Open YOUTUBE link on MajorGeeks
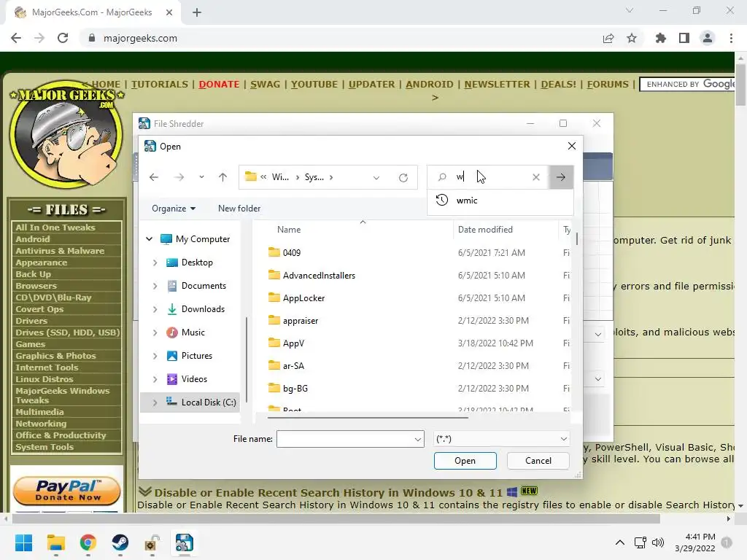The width and height of the screenshot is (747, 560). click(314, 85)
